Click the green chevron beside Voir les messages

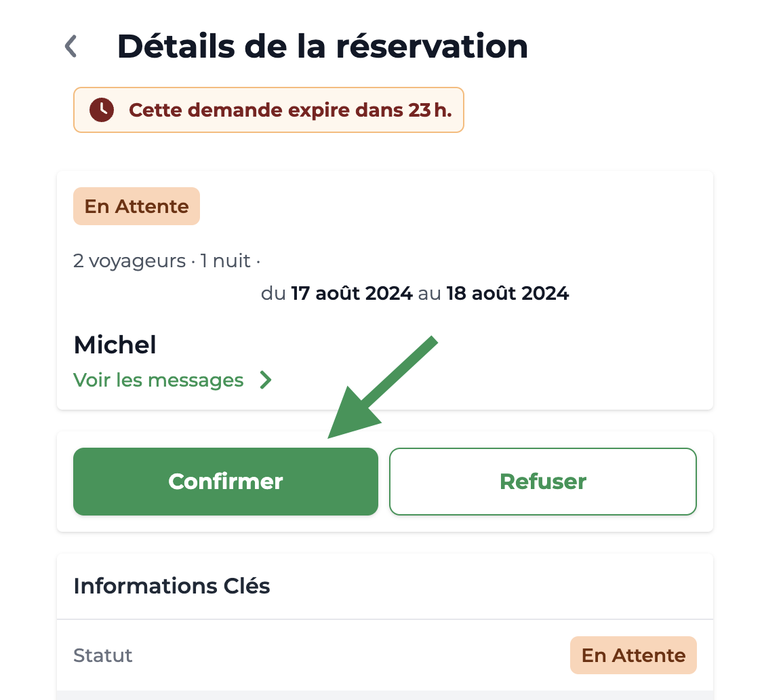(265, 380)
